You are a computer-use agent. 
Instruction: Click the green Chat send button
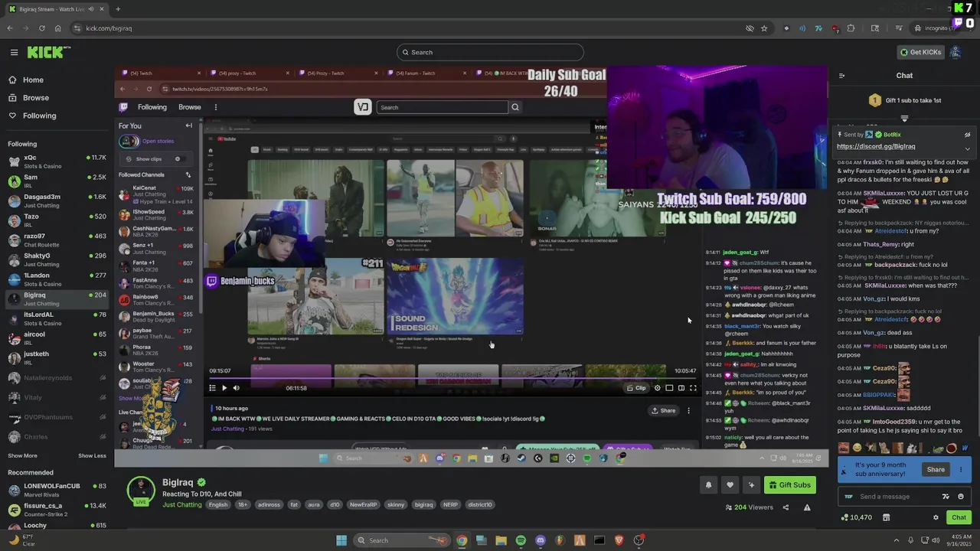click(959, 518)
